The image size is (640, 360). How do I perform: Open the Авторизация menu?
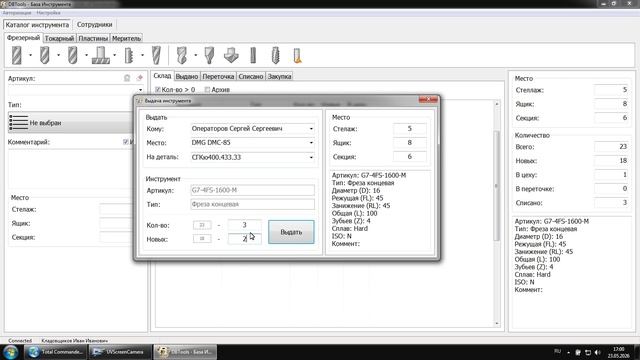pos(17,13)
